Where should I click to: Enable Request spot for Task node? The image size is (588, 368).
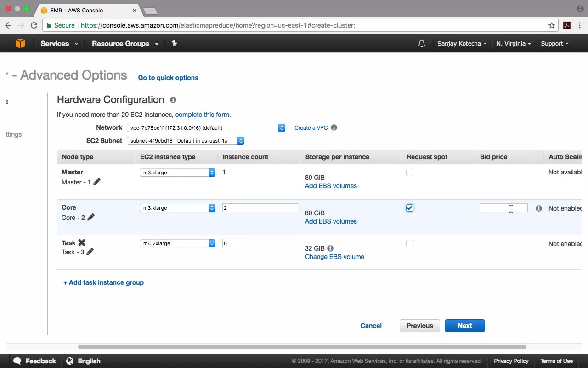[410, 243]
